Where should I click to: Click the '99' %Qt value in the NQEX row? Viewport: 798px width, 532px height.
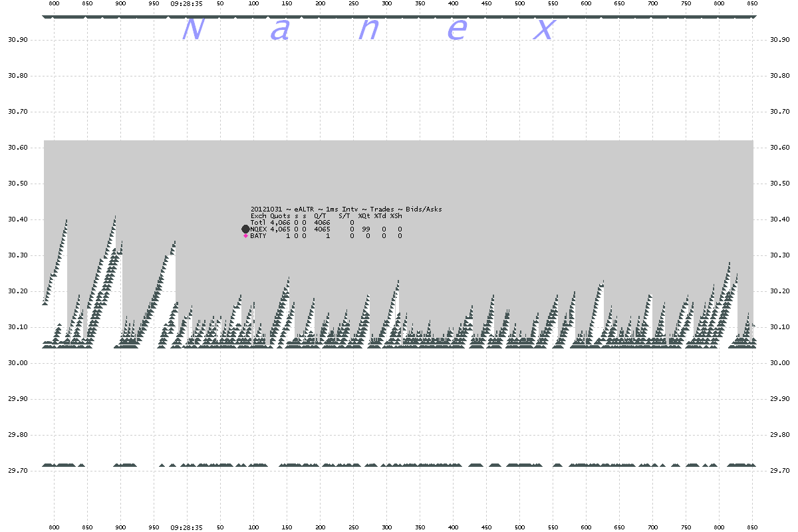click(x=366, y=229)
